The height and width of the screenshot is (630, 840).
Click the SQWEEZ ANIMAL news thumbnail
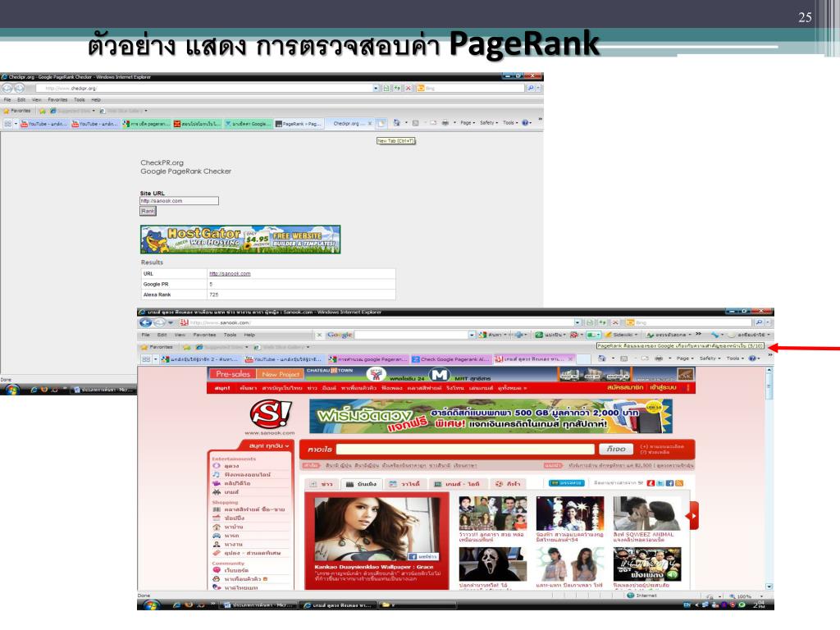pos(646,514)
